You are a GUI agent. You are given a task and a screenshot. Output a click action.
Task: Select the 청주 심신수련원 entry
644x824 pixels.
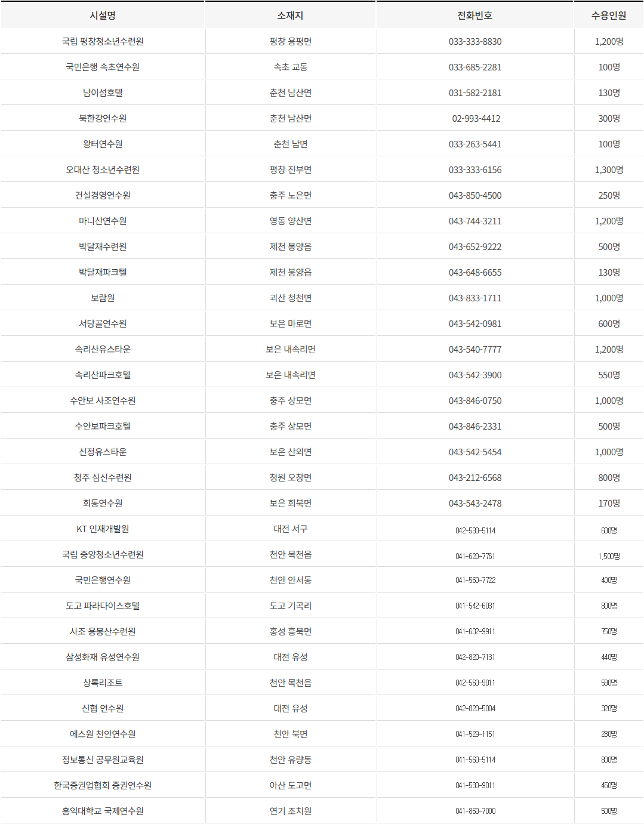103,477
